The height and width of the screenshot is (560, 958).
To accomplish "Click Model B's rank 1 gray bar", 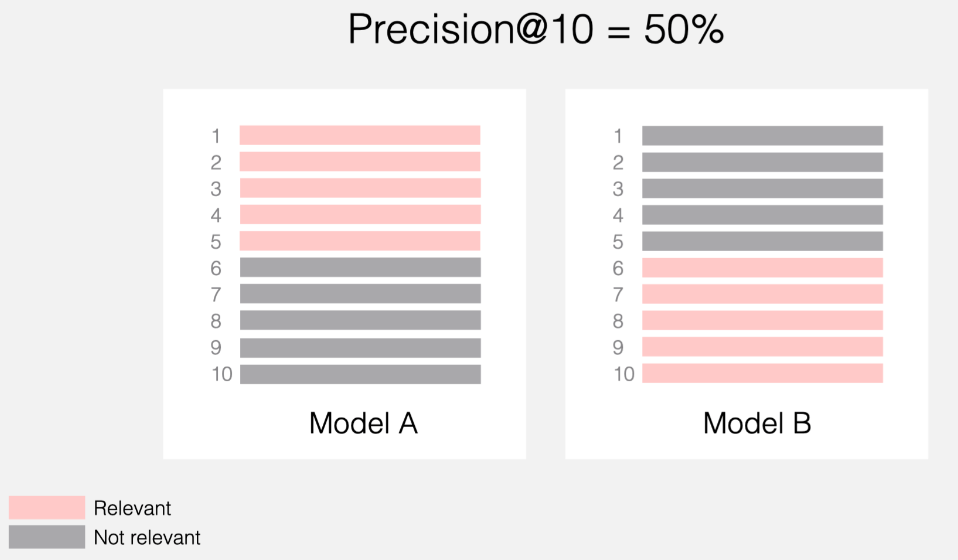I will [762, 135].
